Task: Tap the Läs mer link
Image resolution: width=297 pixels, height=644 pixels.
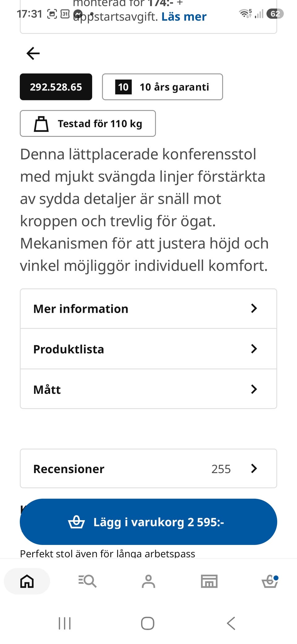Action: coord(184,17)
